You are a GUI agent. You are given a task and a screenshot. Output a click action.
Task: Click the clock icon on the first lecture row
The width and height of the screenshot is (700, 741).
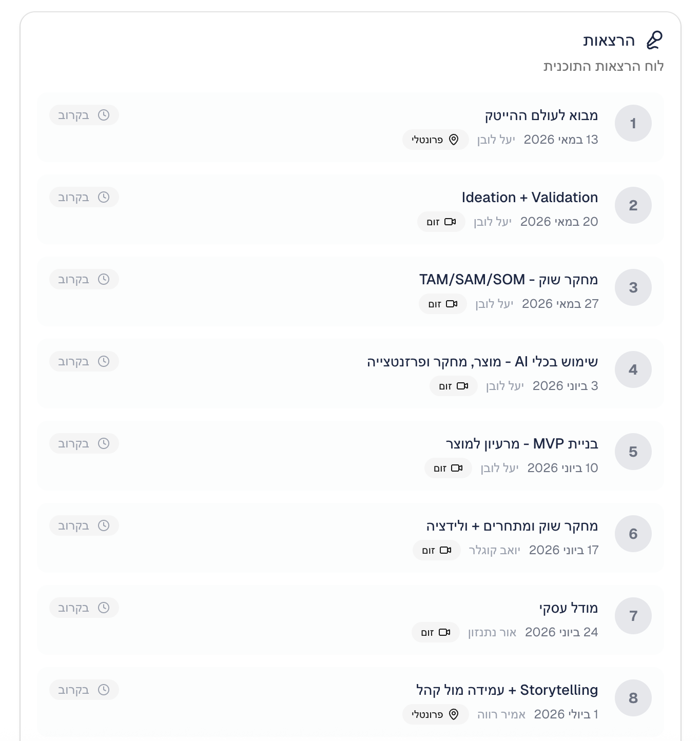click(104, 115)
